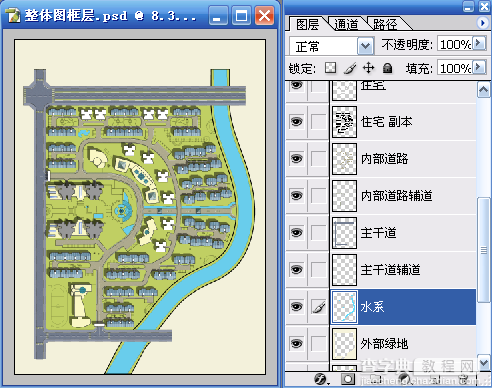Toggle visibility of the 外部绿地 layer
Screen dimensions: 492x388
[296, 344]
